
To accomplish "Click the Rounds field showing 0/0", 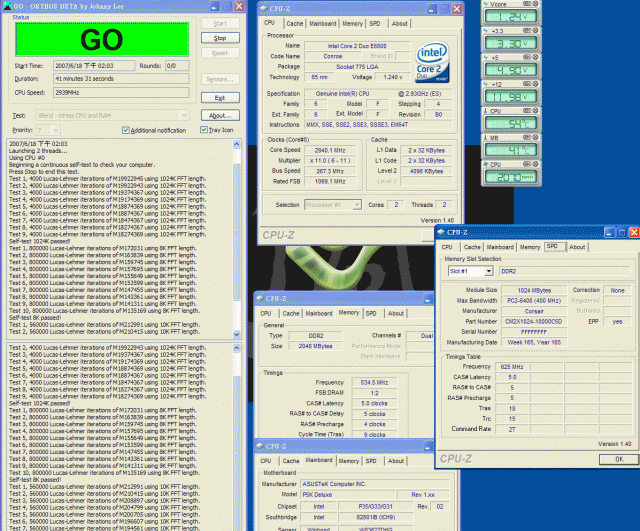I will click(x=177, y=66).
